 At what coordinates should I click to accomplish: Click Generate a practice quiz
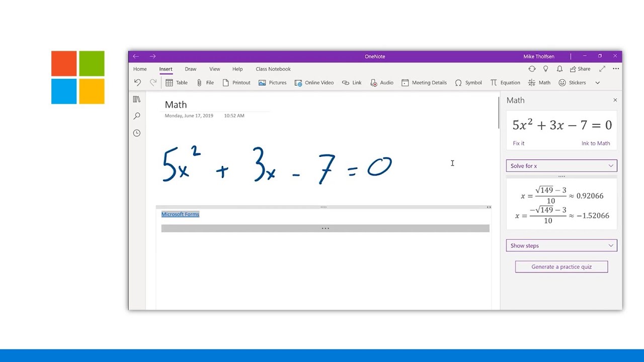tap(561, 266)
